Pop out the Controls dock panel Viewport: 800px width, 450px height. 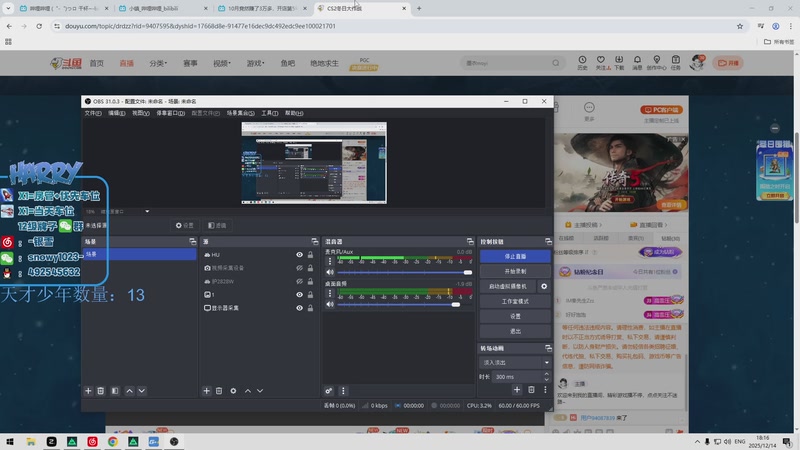(548, 241)
